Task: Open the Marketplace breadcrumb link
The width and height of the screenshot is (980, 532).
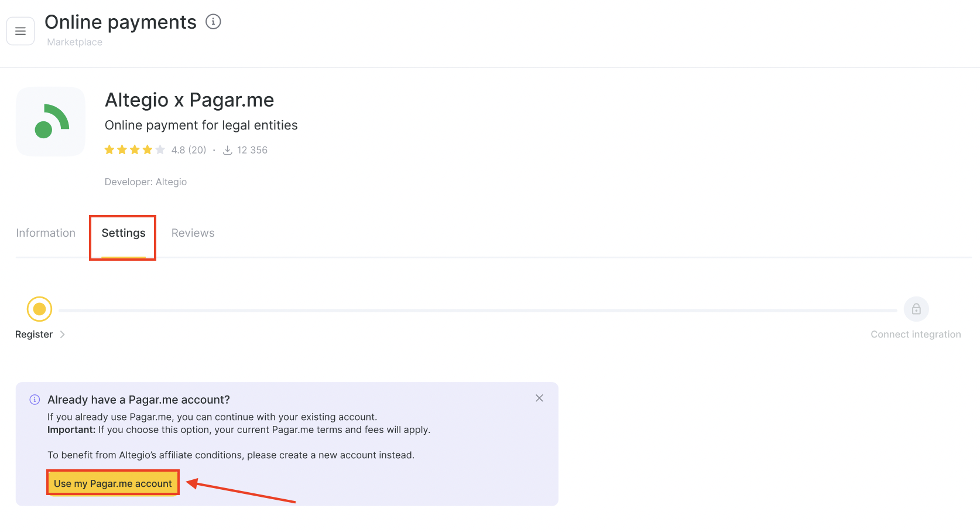Action: [x=74, y=42]
